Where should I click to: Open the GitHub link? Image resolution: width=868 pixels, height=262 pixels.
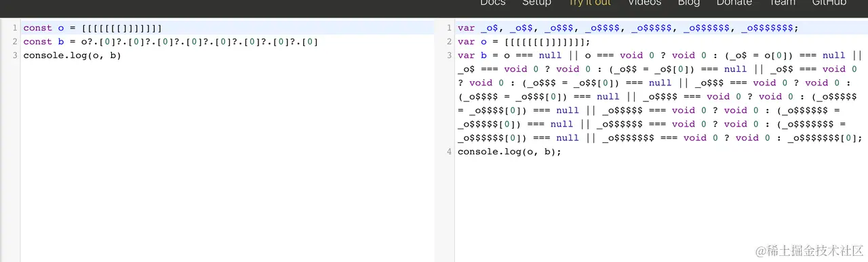pyautogui.click(x=829, y=3)
